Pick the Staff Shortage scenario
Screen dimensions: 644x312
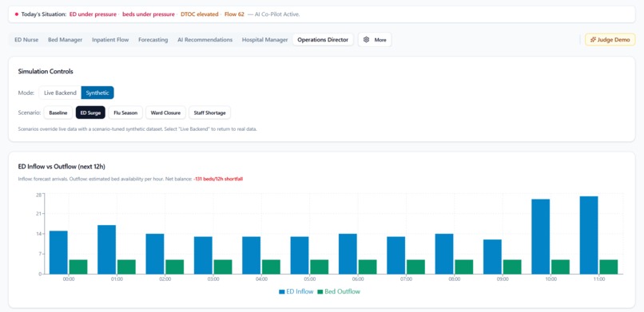coord(209,113)
